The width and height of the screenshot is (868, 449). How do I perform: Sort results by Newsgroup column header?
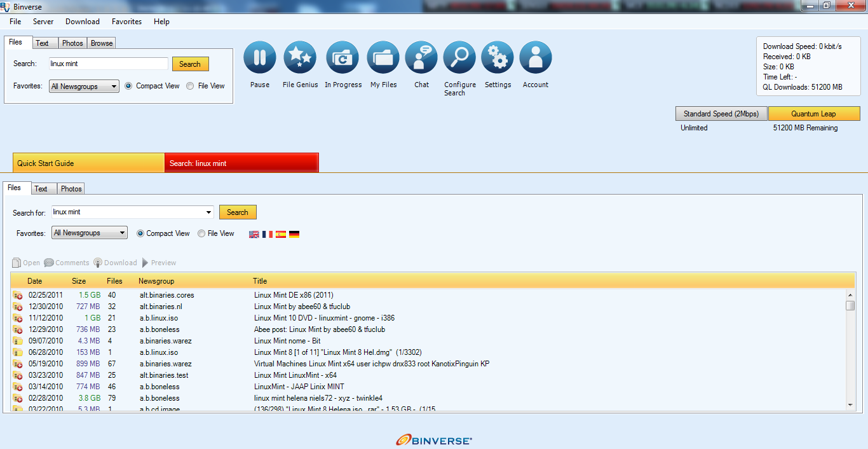tap(156, 281)
